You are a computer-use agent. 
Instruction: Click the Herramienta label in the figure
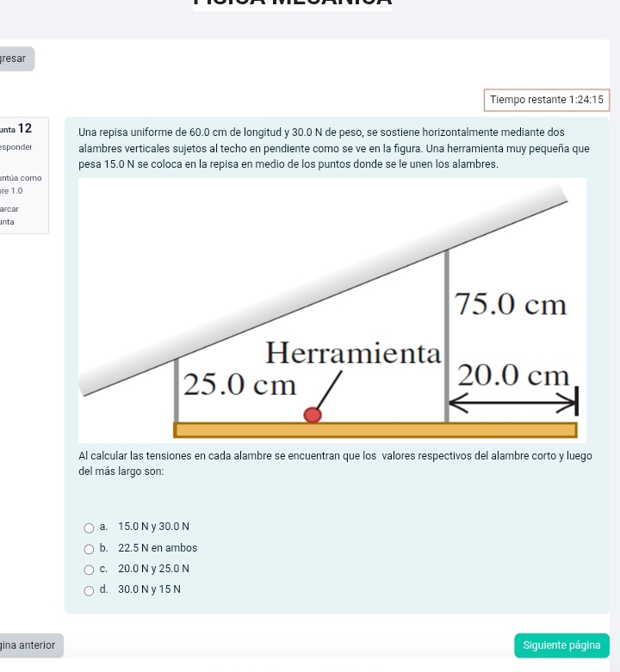pyautogui.click(x=353, y=352)
